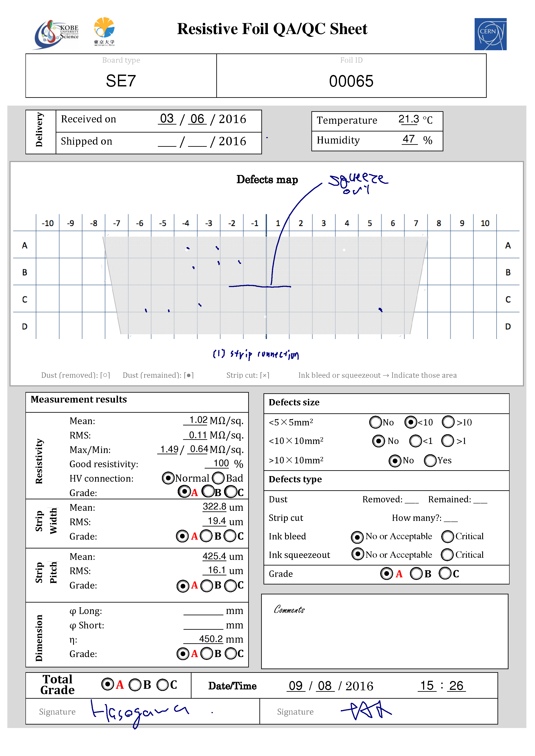Screen dimensions: 535x756
Task: Select Strip Pitch grade A
Action: (183, 586)
